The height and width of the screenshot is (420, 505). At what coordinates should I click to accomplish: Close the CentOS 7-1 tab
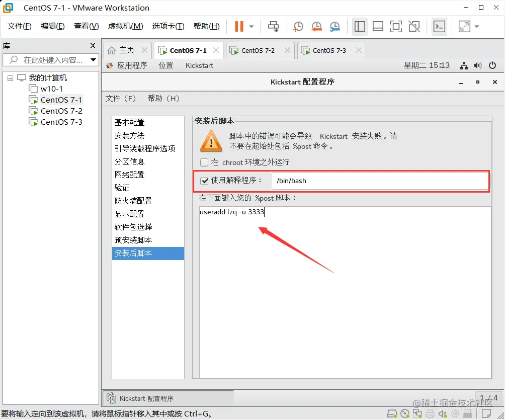(x=216, y=50)
